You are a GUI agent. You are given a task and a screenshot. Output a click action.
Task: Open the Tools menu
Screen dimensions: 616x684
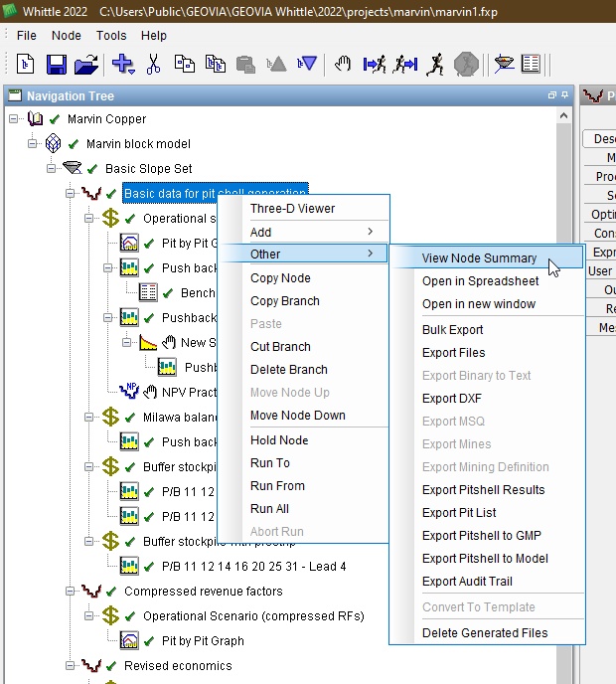pyautogui.click(x=111, y=36)
